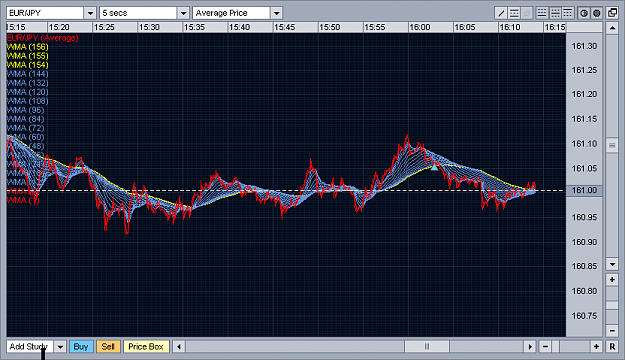Click the half-filled octagon icon

point(584,13)
